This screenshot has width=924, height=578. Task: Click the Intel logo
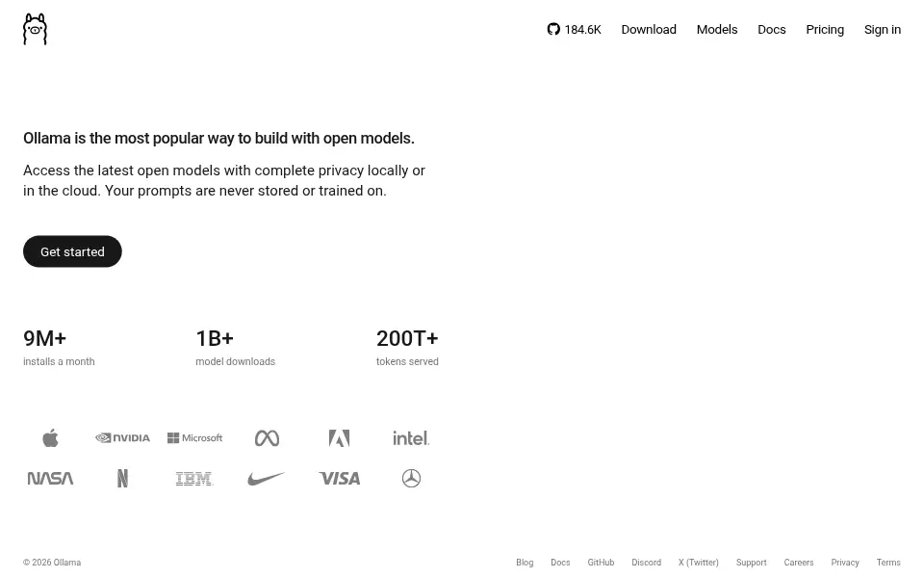pyautogui.click(x=411, y=438)
